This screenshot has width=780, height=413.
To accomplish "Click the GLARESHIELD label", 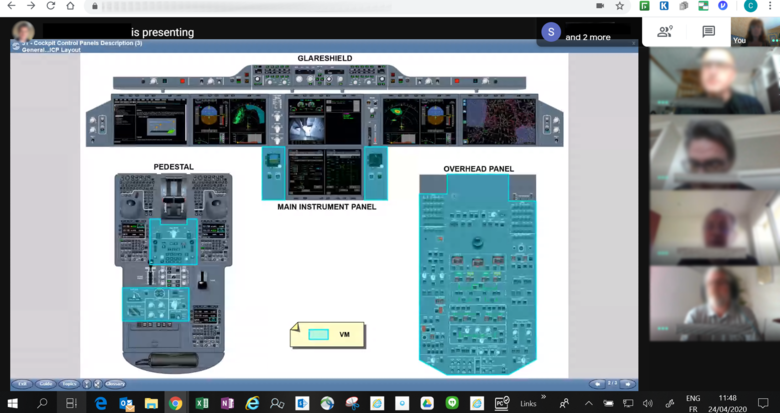I will (x=325, y=58).
